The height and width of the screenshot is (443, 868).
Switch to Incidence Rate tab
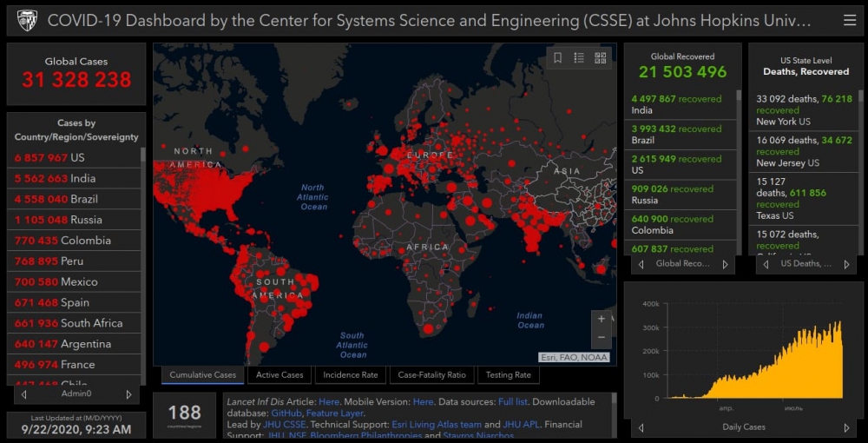pyautogui.click(x=351, y=375)
